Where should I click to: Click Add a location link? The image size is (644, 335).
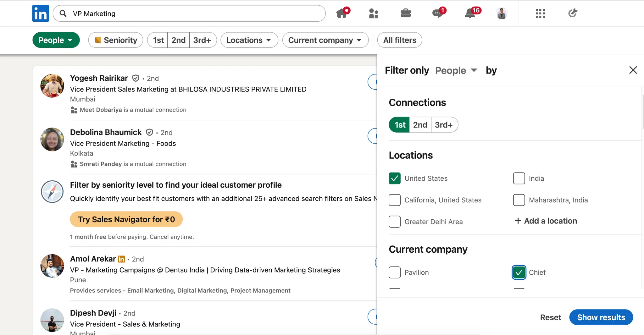tap(546, 221)
